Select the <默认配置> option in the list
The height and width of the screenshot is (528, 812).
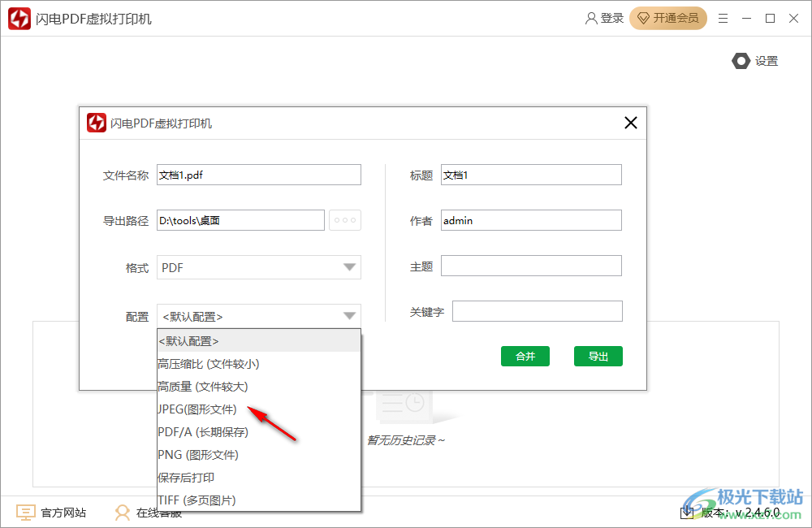pyautogui.click(x=258, y=341)
